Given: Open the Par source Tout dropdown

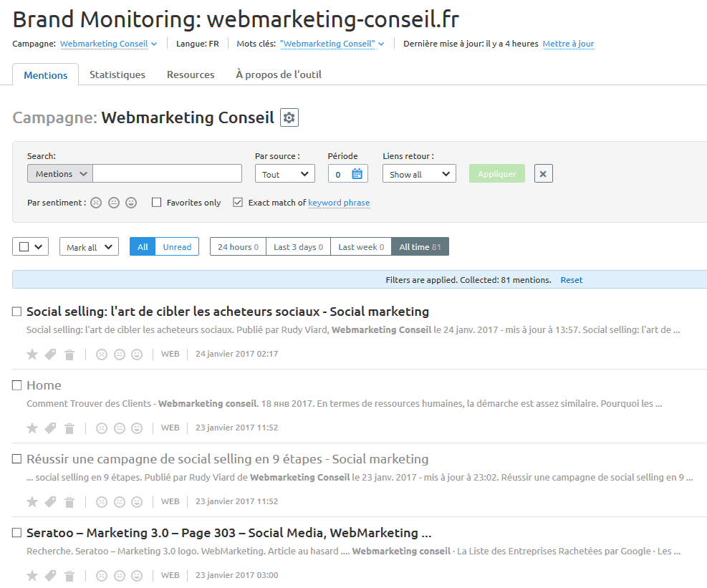Looking at the screenshot, I should pos(285,173).
